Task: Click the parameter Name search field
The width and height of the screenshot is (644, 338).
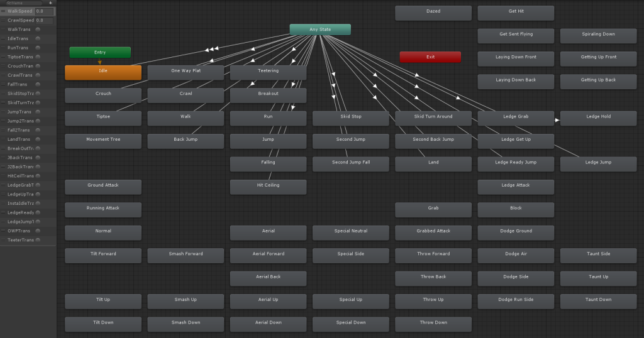Action: (x=24, y=3)
